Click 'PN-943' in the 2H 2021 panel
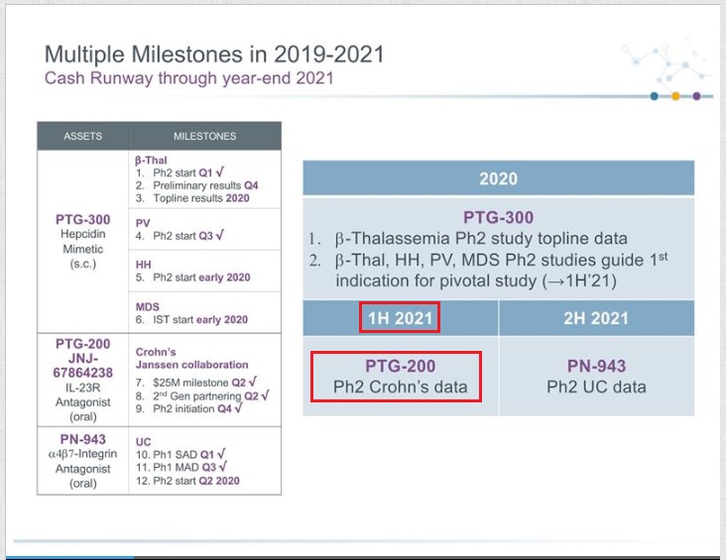This screenshot has width=728, height=560. (597, 366)
